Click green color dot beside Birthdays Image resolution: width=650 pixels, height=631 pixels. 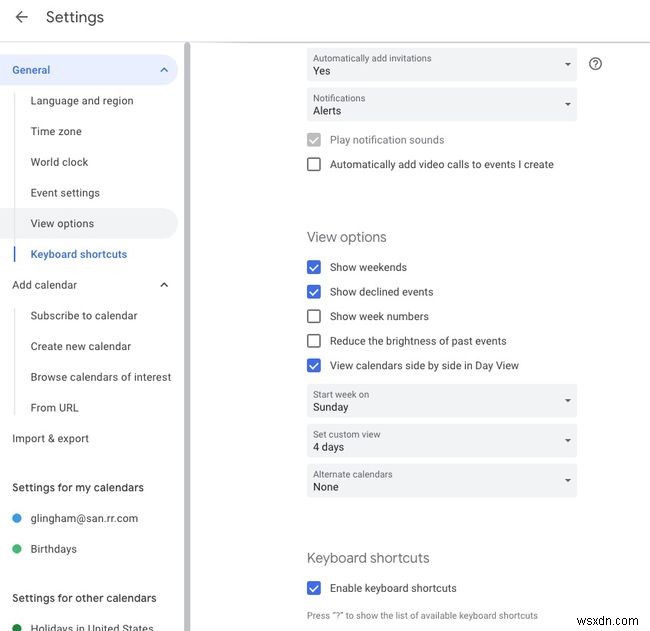pos(17,549)
